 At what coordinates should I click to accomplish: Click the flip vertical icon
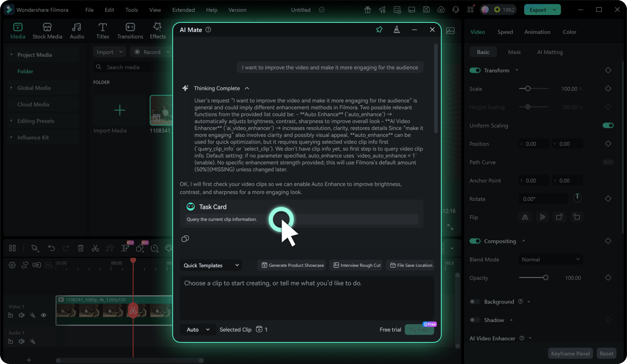[x=543, y=217]
